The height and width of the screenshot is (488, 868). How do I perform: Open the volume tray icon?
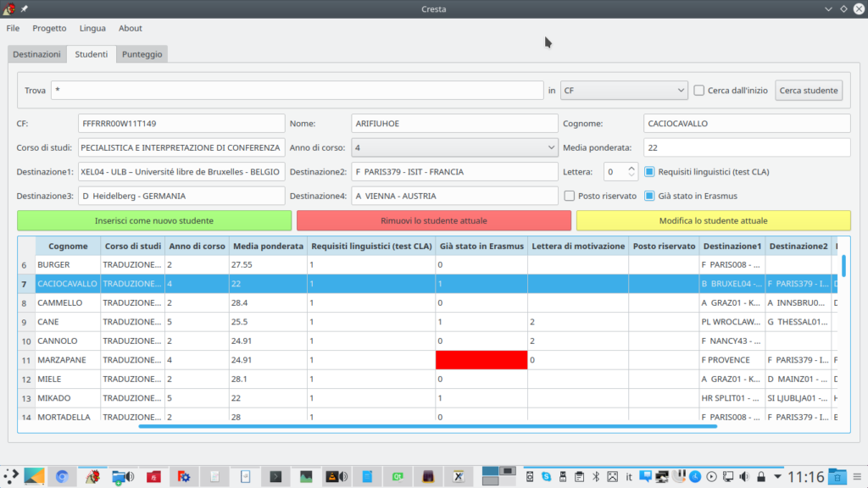click(x=744, y=477)
